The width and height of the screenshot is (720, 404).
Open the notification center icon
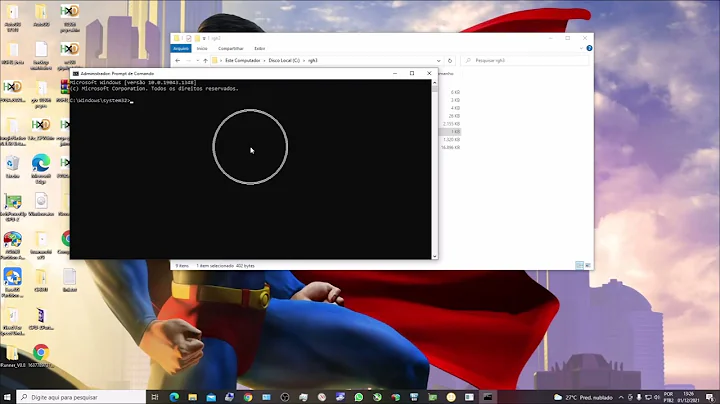(710, 397)
